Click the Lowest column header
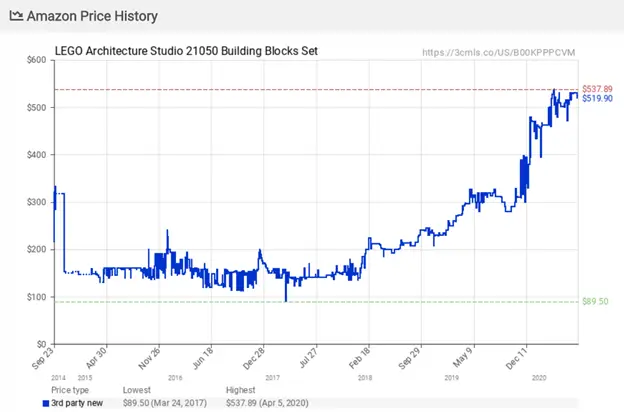This screenshot has height=412, width=624. [137, 390]
